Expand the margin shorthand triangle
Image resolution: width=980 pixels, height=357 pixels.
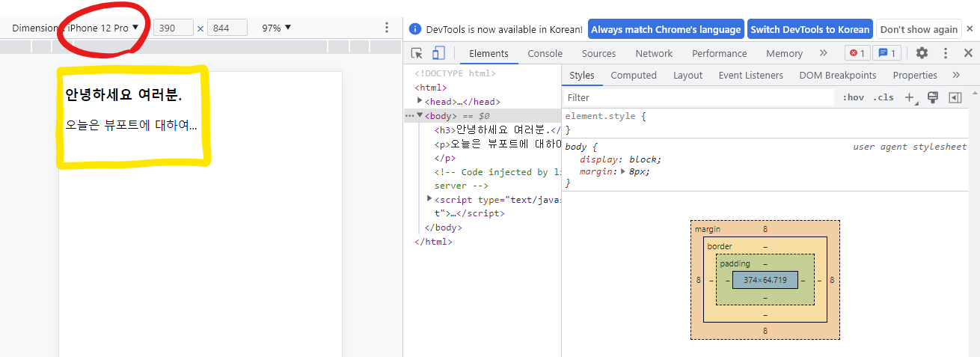click(624, 172)
